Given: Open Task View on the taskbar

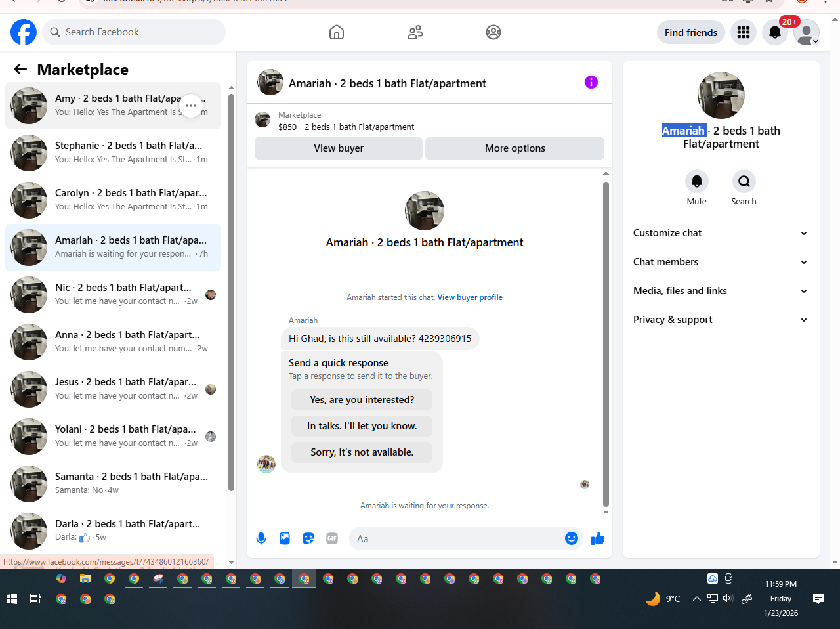Looking at the screenshot, I should (35, 599).
